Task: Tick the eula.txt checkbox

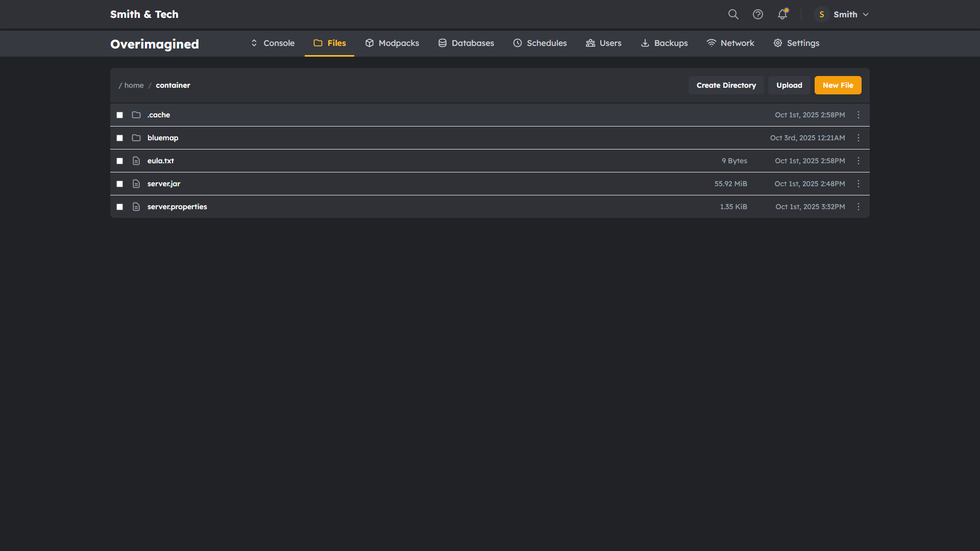Action: (120, 161)
